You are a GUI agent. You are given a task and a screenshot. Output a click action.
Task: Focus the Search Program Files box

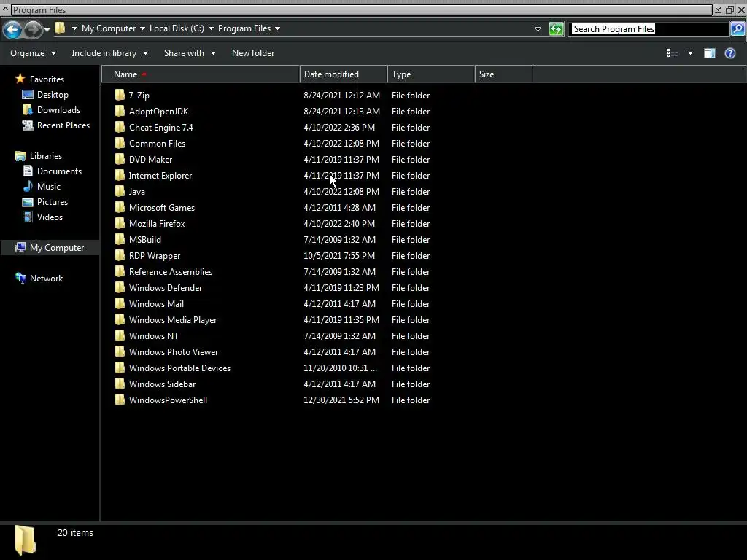650,29
